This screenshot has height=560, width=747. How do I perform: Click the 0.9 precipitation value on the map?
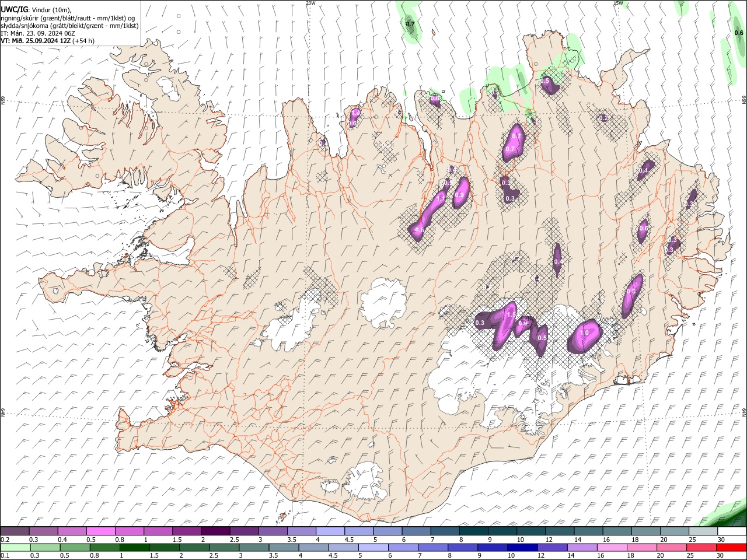coord(459,195)
